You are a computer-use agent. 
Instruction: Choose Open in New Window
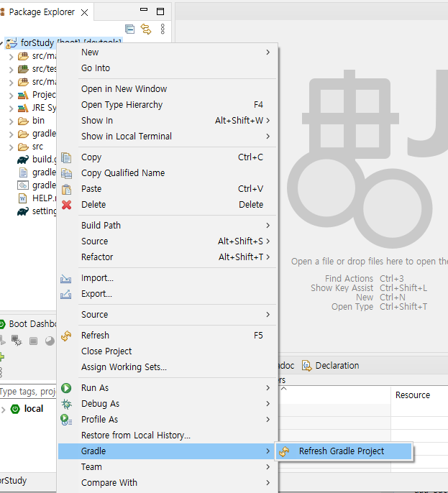168,89
